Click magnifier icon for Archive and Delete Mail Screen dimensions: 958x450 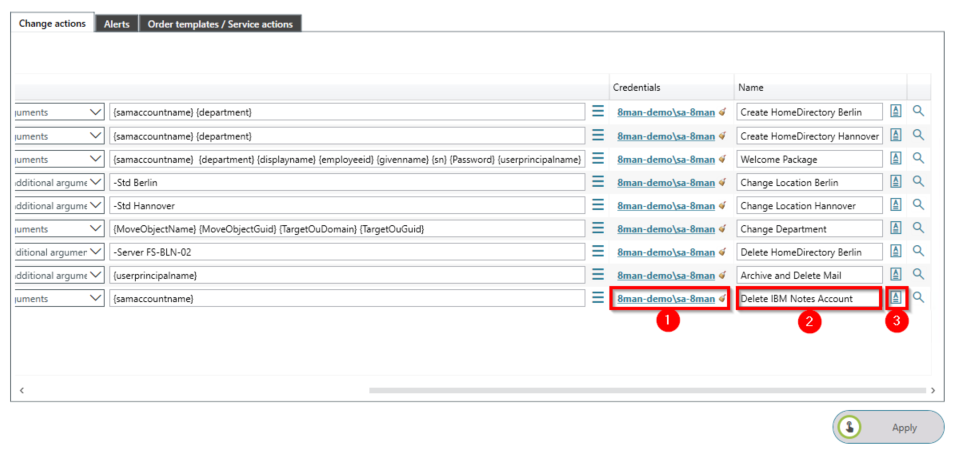[918, 274]
